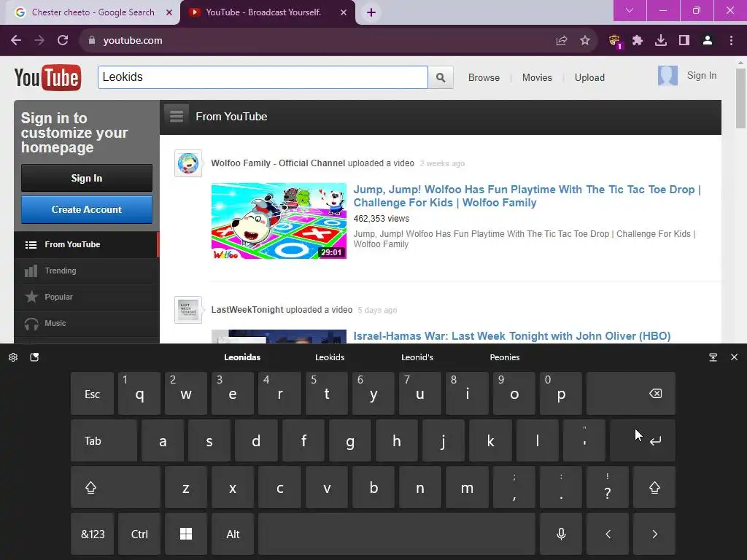
Task: Click Upload in the header
Action: click(x=589, y=77)
